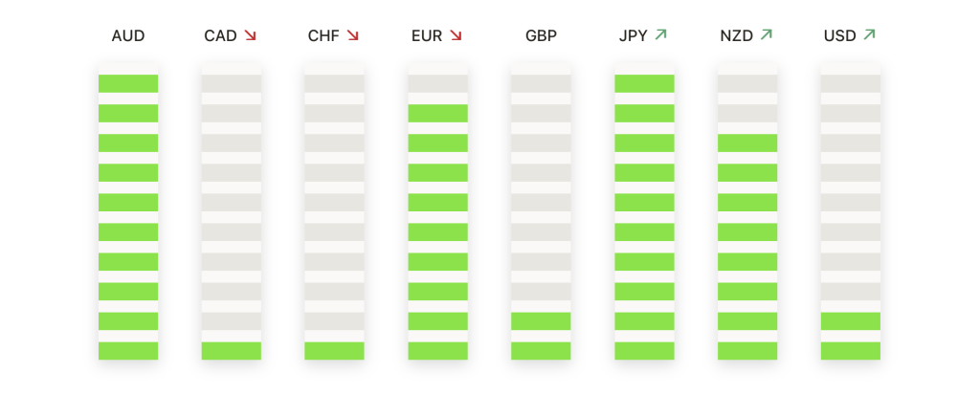Click the top gray segment of EUR meter
The image size is (980, 395).
438,83
